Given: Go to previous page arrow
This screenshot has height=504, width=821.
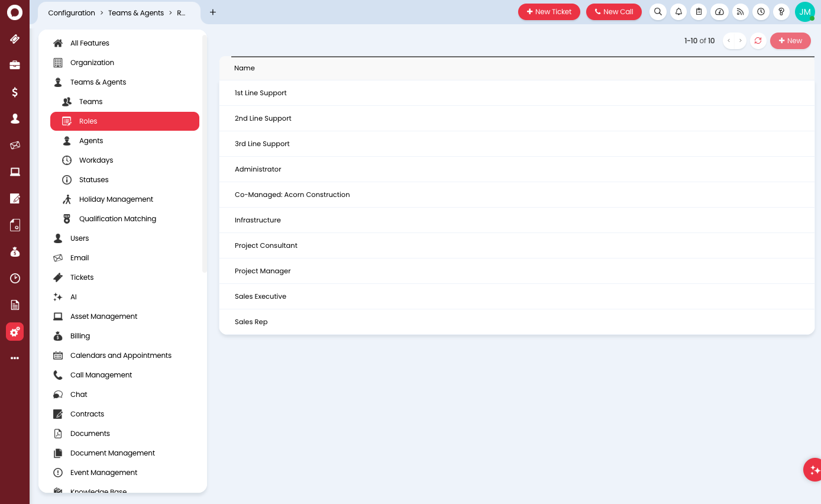Looking at the screenshot, I should pos(729,41).
